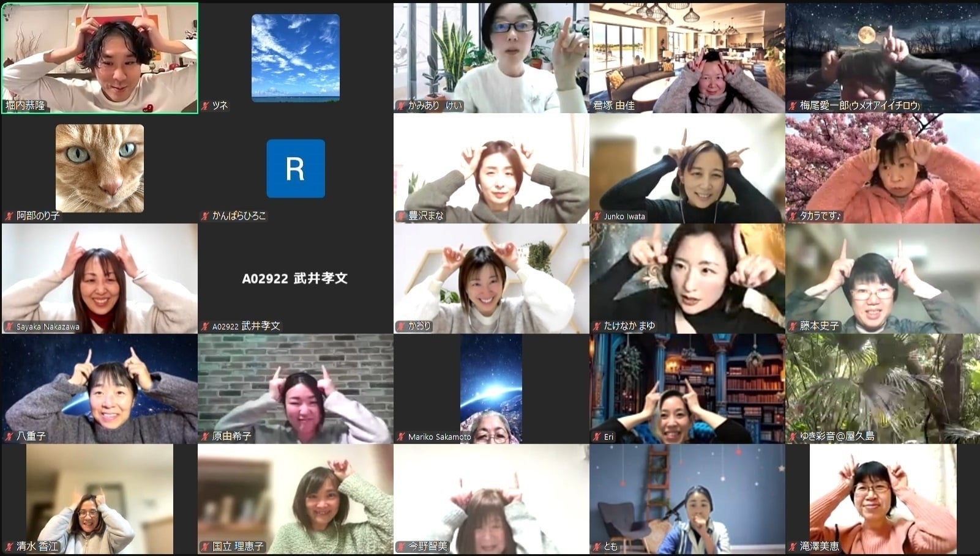Click the 君塚 由佳 name label

(614, 106)
